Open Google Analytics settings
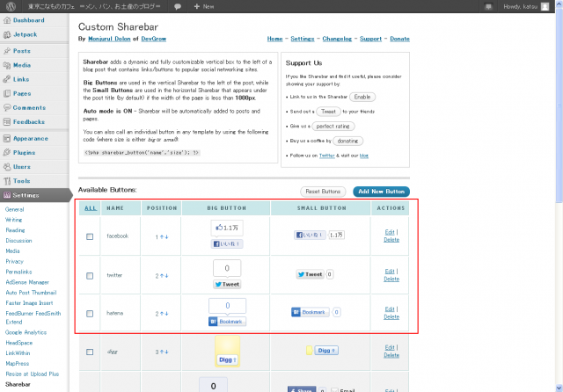 tap(26, 332)
